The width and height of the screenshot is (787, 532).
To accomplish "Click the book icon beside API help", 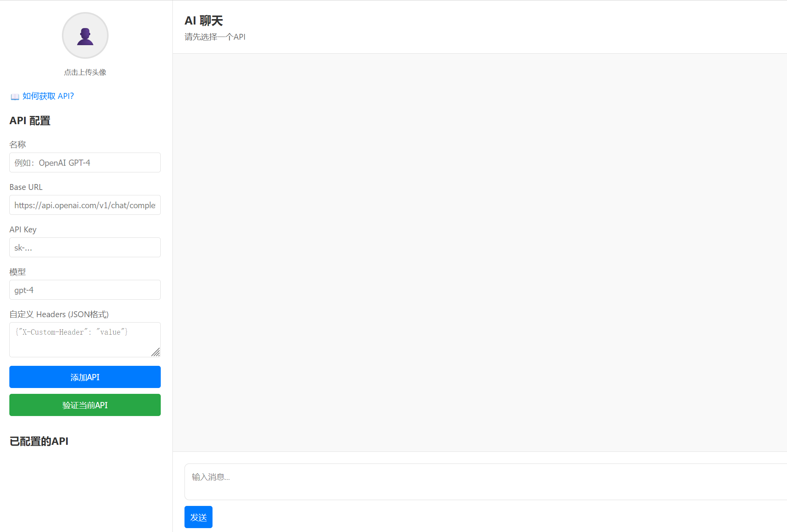I will (15, 97).
